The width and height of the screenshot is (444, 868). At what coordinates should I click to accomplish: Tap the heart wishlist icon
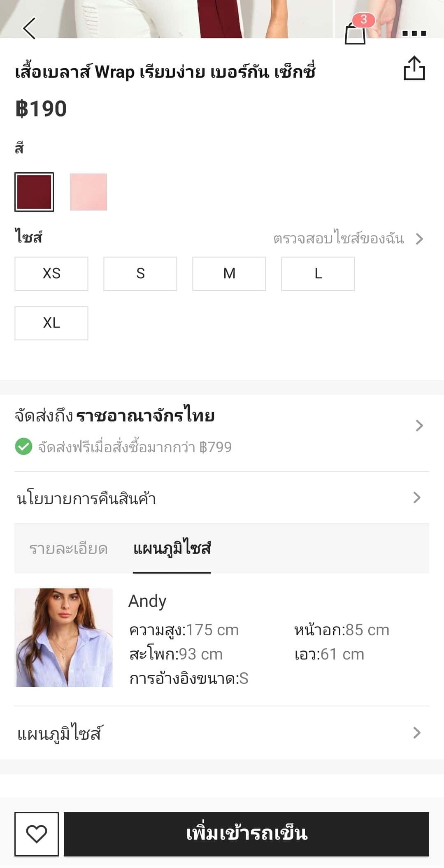(x=37, y=834)
